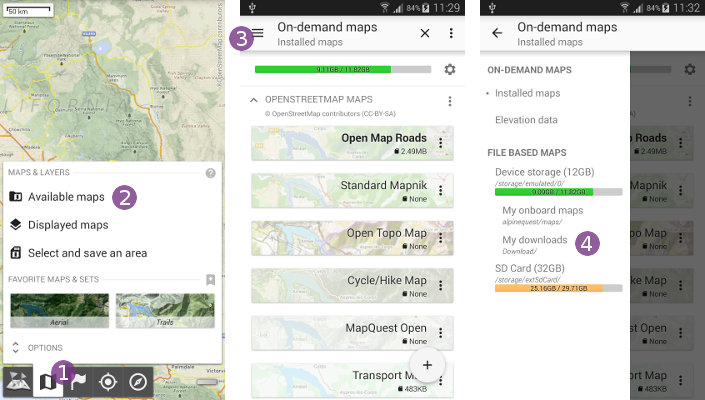The width and height of the screenshot is (705, 400).
Task: Select the Aerial favorite map thumbnail
Action: click(x=59, y=311)
